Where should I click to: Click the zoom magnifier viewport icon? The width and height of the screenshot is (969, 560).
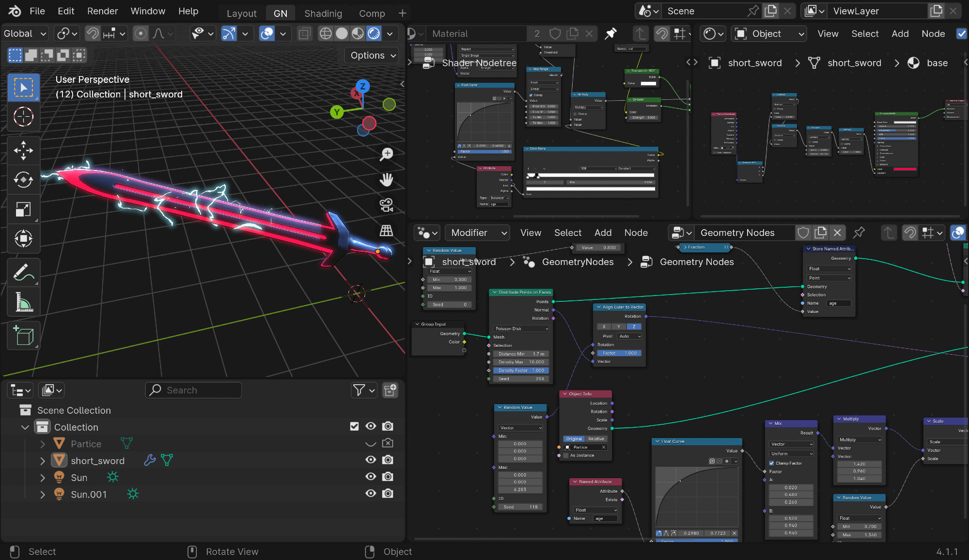[386, 155]
